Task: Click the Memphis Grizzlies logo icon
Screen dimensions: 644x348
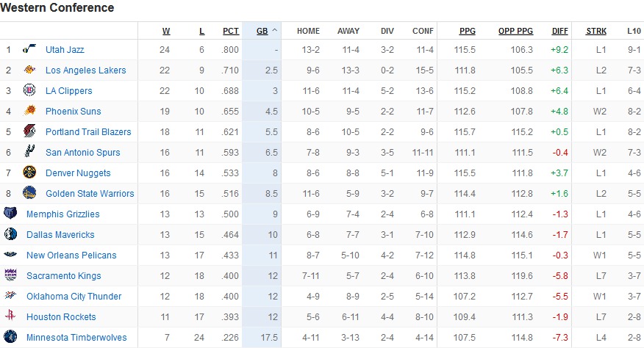Action: pos(10,213)
